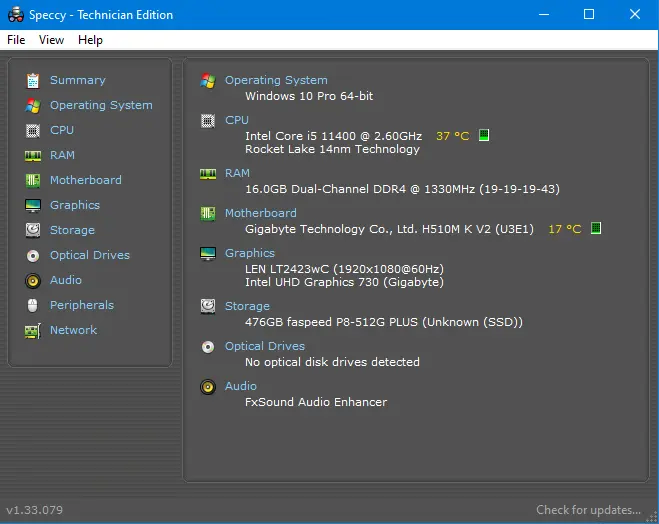Select Network in the sidebar list

(74, 330)
